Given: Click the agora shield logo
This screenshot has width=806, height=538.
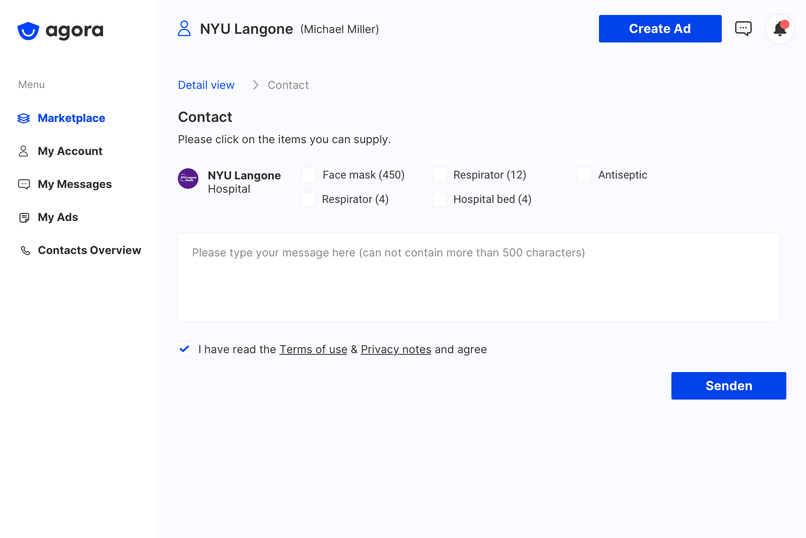Looking at the screenshot, I should 28,31.
